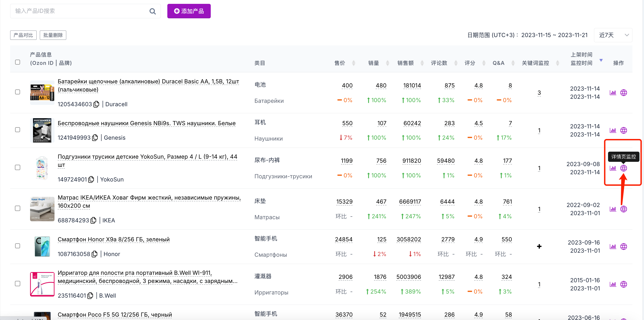Open chart icon for Duracell row
Viewport: 644px width, 320px height.
pos(613,93)
